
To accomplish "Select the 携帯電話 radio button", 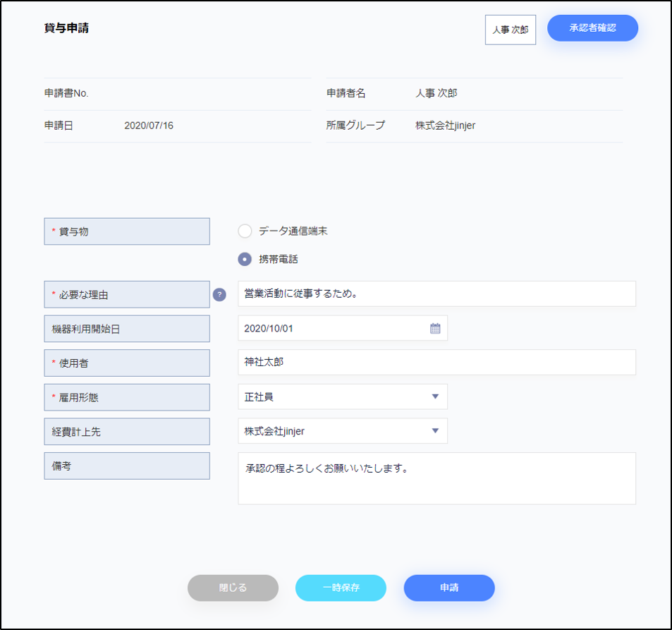I will pyautogui.click(x=245, y=259).
